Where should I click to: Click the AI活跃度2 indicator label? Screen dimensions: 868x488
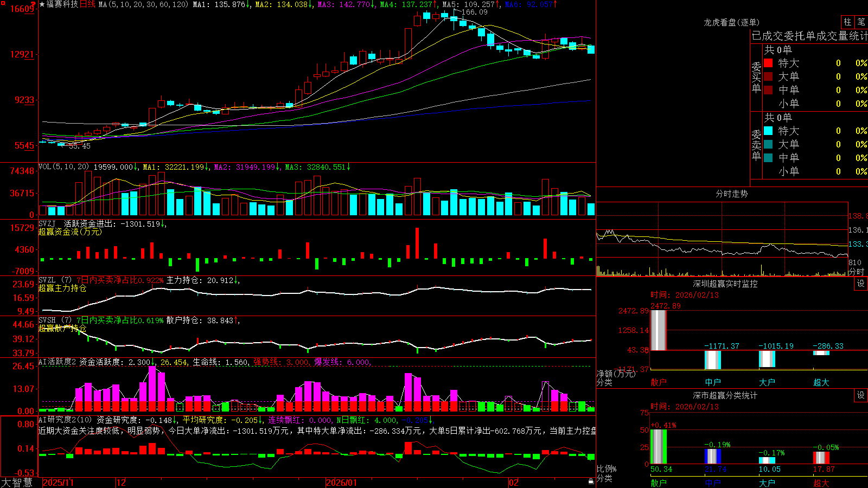tap(58, 362)
